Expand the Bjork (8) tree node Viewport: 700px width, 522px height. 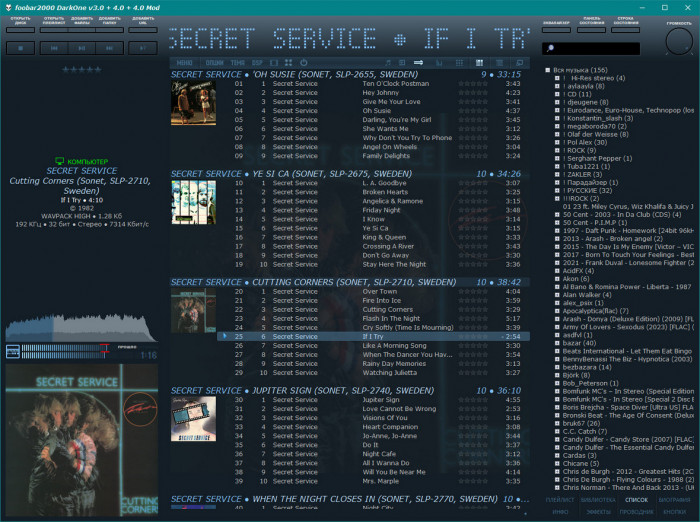pyautogui.click(x=557, y=375)
